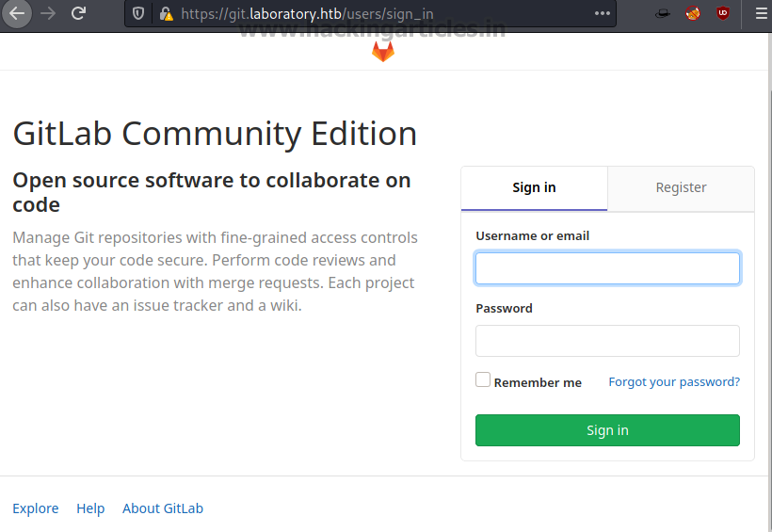The height and width of the screenshot is (532, 772).
Task: Switch to the Register tab
Action: coord(681,187)
